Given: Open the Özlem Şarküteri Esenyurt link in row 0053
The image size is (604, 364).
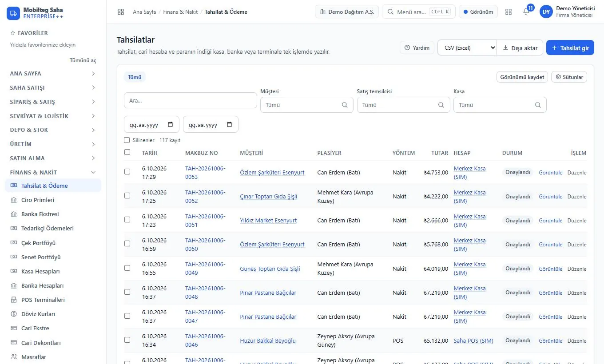Looking at the screenshot, I should tap(272, 172).
